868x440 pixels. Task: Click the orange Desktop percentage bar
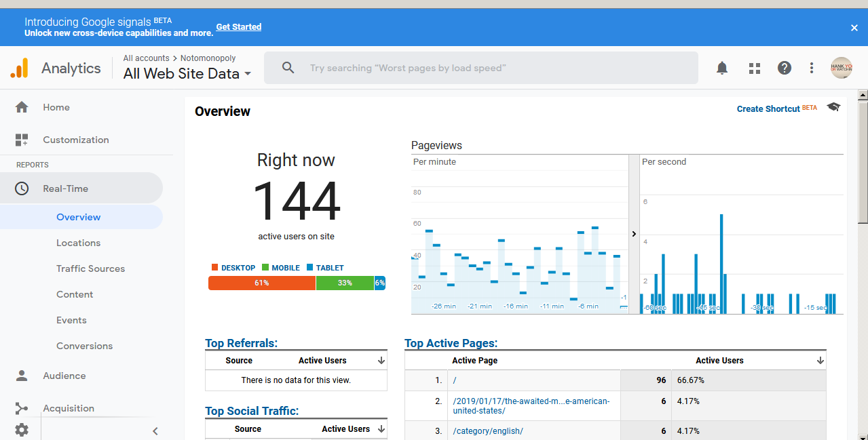point(261,283)
